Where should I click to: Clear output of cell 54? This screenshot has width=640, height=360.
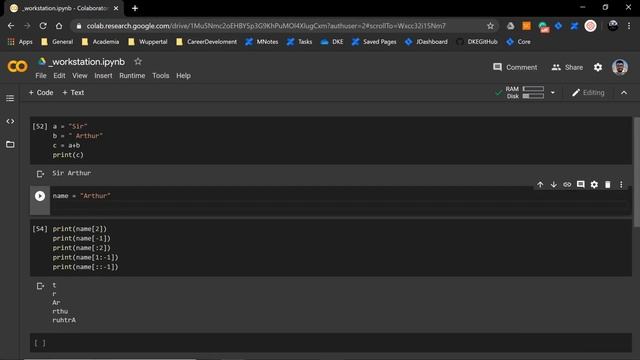pyautogui.click(x=40, y=286)
